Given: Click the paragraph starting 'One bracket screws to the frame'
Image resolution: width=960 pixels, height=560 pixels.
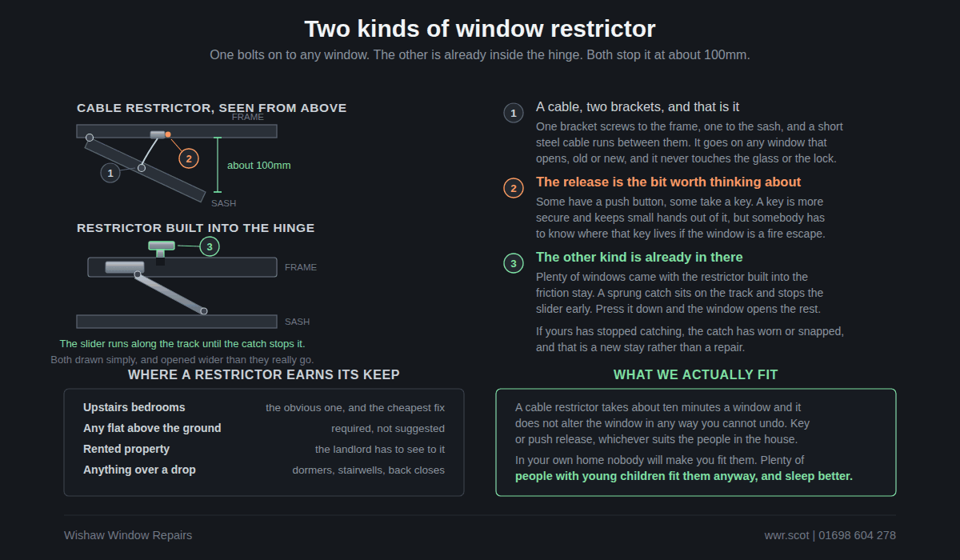Looking at the screenshot, I should click(x=690, y=142).
